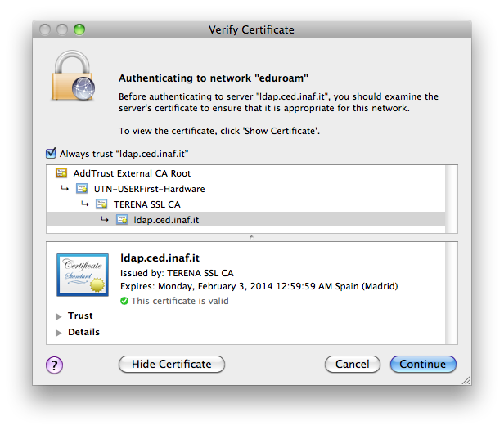Click the Cancel button
The width and height of the screenshot is (504, 430).
[353, 364]
